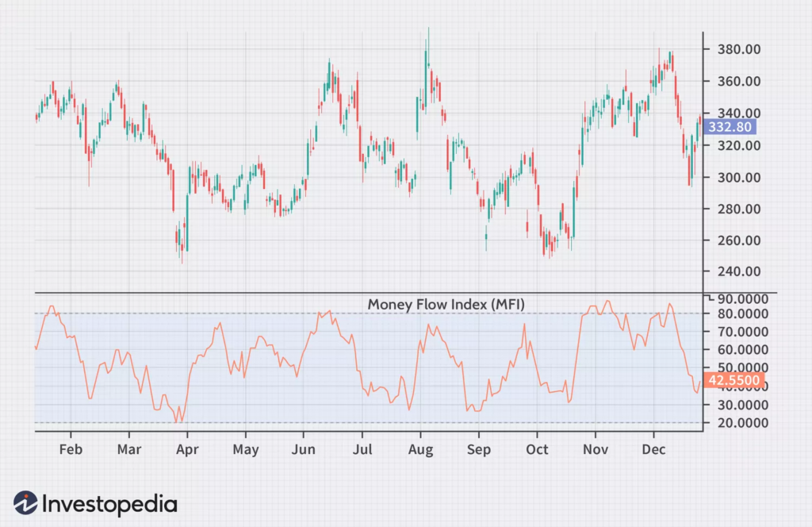The image size is (812, 527).
Task: Click the Investopedia wordmark text
Action: [109, 504]
